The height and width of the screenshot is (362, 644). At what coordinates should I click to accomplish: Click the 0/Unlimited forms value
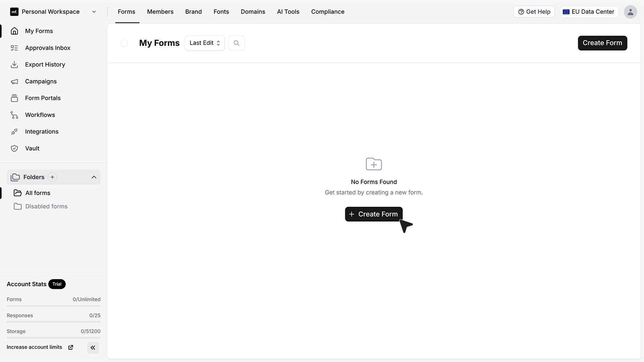(87, 299)
